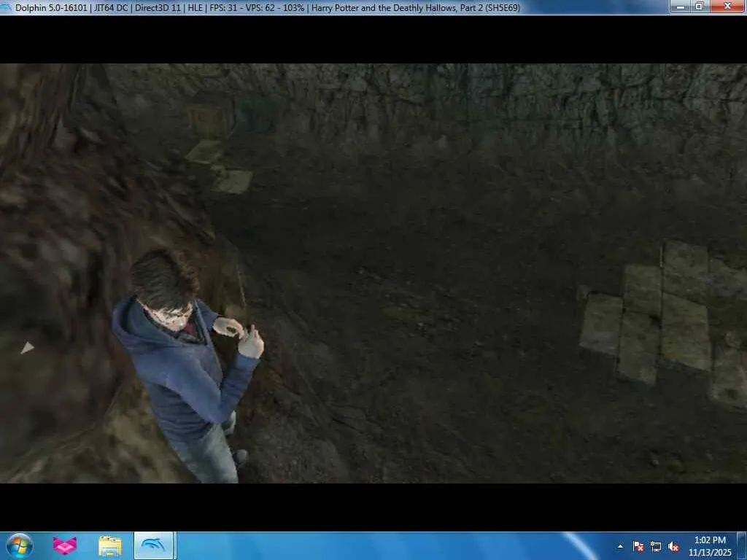Click the Dolphin logo in title bar
747x560 pixels.
pyautogui.click(x=6, y=7)
